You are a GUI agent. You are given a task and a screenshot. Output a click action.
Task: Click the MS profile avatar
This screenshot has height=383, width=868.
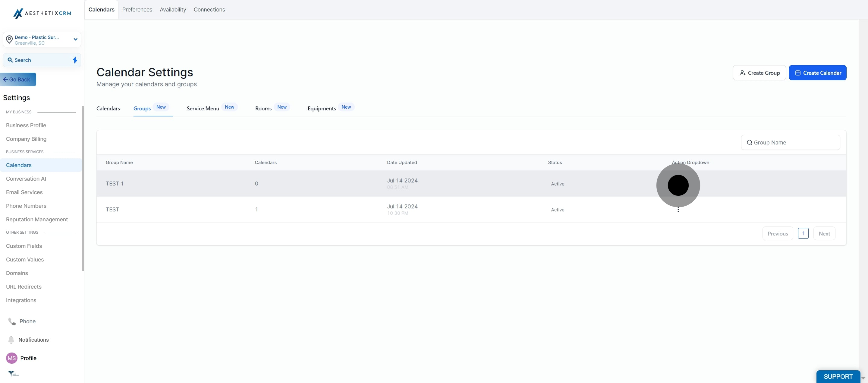(12, 358)
